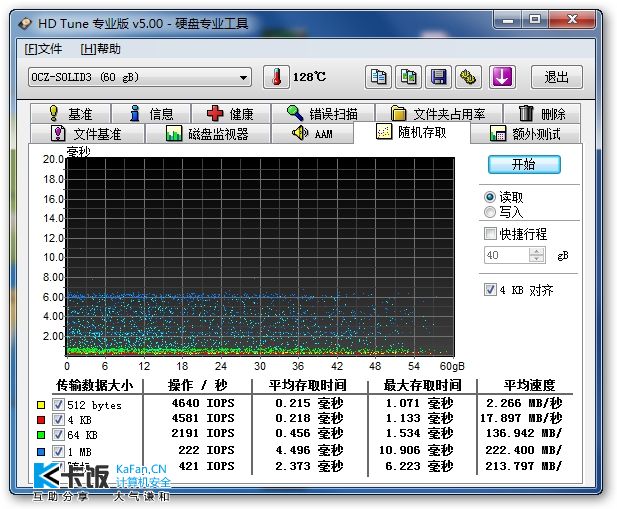Click the purple download arrow icon
The width and height of the screenshot is (617, 509).
[502, 77]
